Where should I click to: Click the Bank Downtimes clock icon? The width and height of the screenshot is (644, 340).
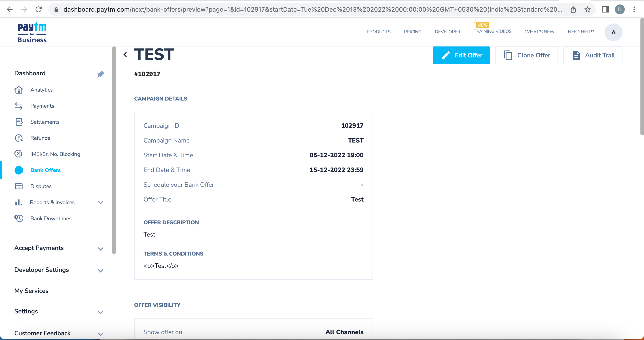pyautogui.click(x=19, y=218)
